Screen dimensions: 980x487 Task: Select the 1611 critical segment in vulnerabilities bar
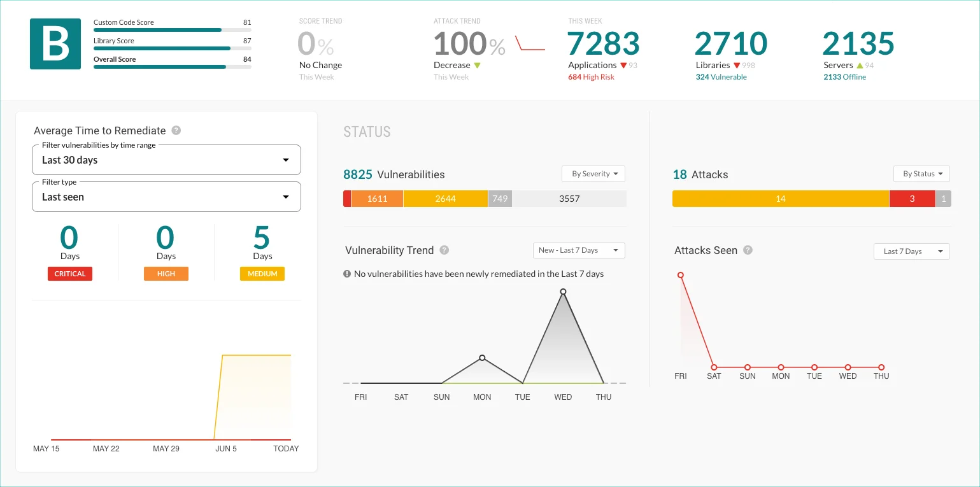[x=377, y=199]
